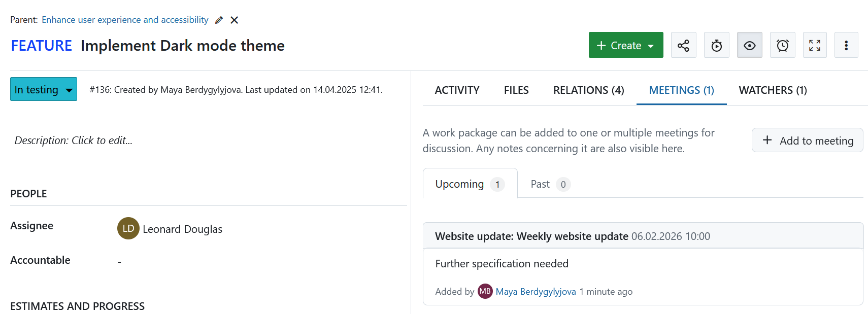Switch to the ACTIVITY tab
The height and width of the screenshot is (314, 868).
point(457,90)
